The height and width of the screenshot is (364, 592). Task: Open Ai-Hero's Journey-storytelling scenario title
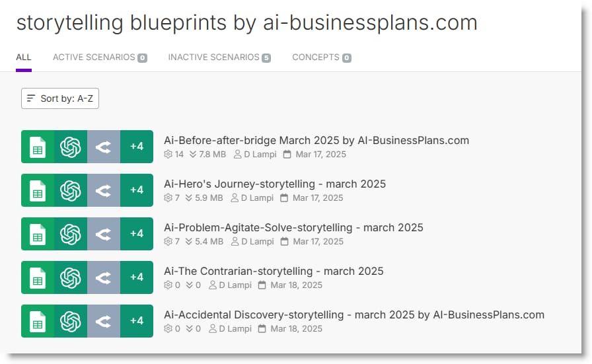[275, 184]
